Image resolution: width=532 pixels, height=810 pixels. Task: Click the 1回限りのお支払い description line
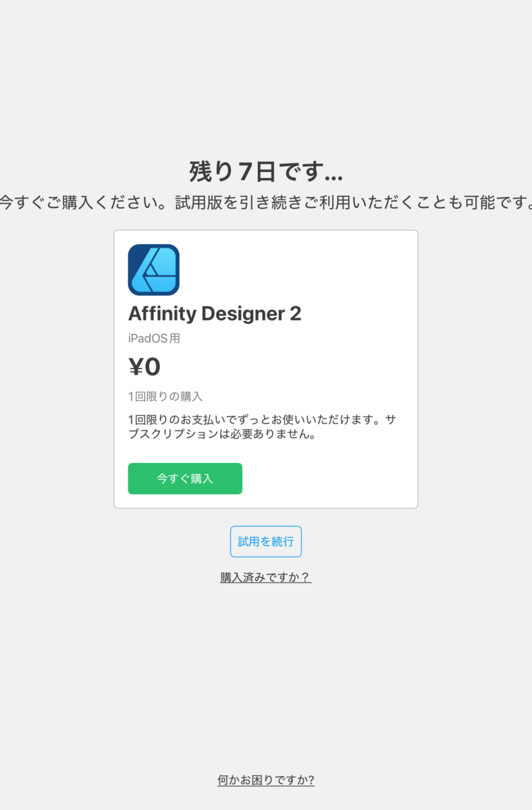(x=257, y=420)
